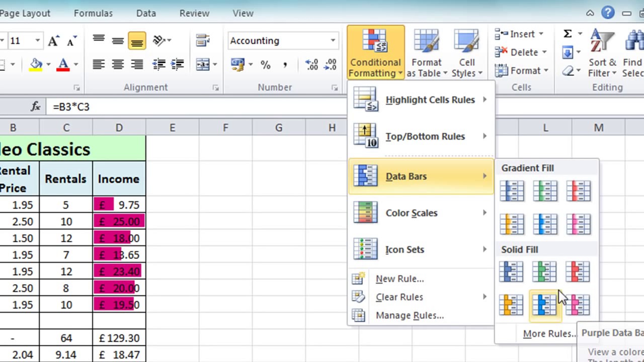Select the Income header cell
Image resolution: width=644 pixels, height=362 pixels.
tap(119, 178)
